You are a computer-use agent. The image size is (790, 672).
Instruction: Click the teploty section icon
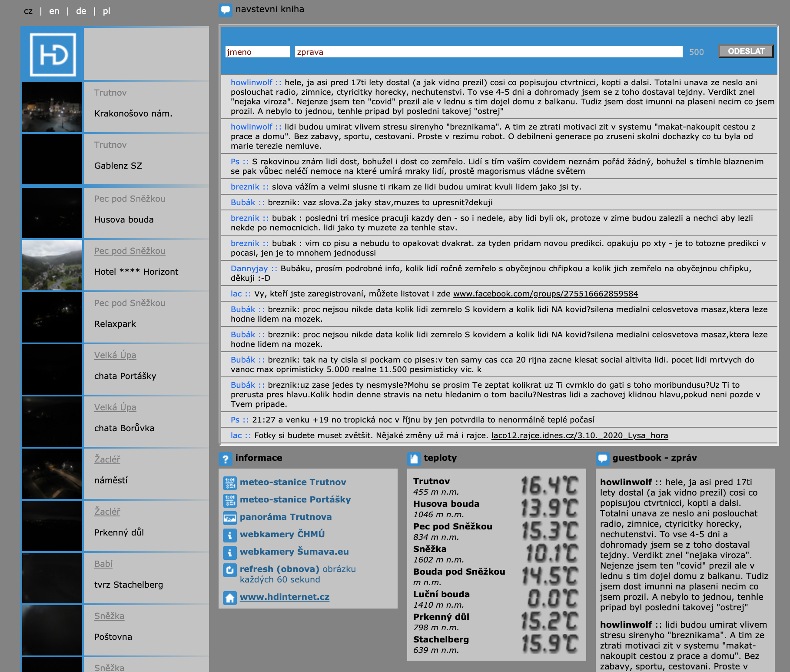pyautogui.click(x=414, y=459)
